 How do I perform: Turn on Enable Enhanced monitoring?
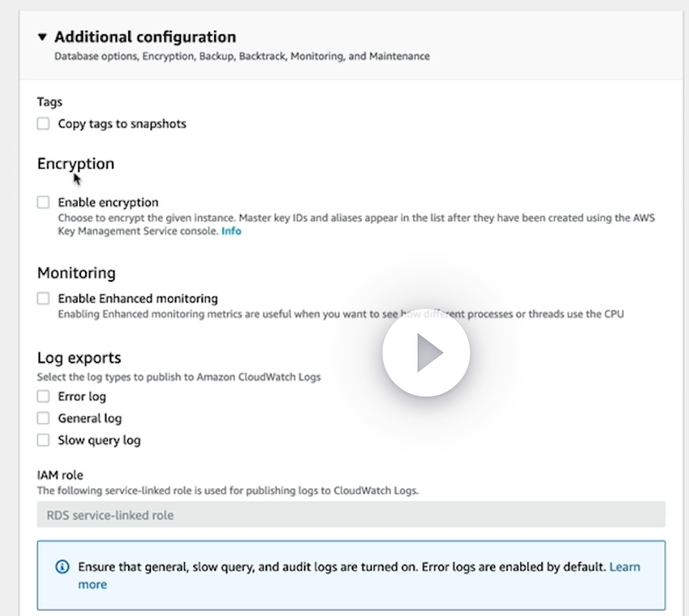point(44,299)
